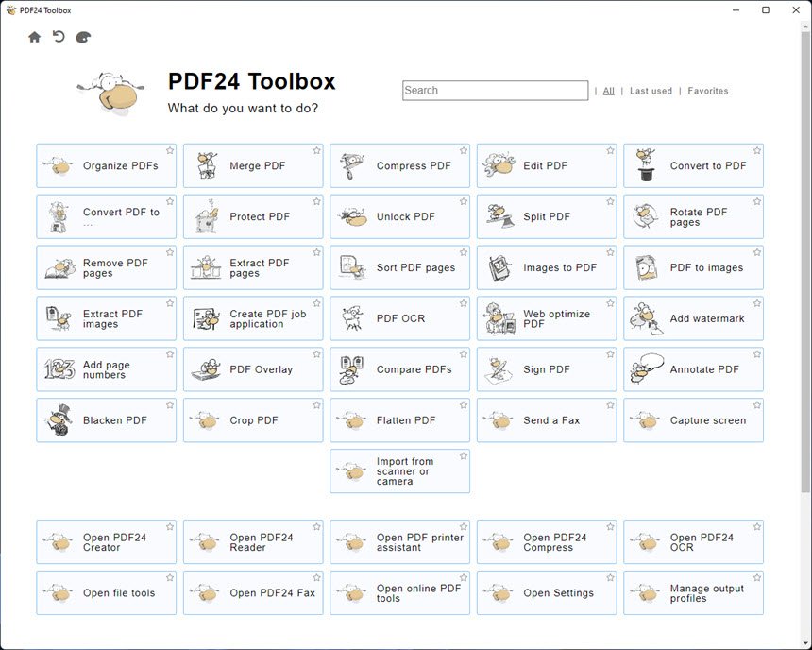
Task: Open the Compare PDFs tool
Action: point(399,369)
